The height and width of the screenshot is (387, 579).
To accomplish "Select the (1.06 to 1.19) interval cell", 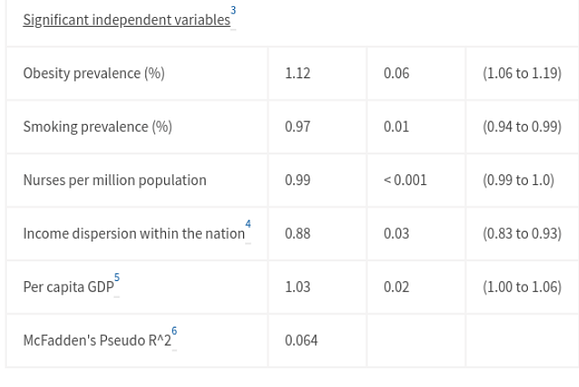I will (x=522, y=73).
